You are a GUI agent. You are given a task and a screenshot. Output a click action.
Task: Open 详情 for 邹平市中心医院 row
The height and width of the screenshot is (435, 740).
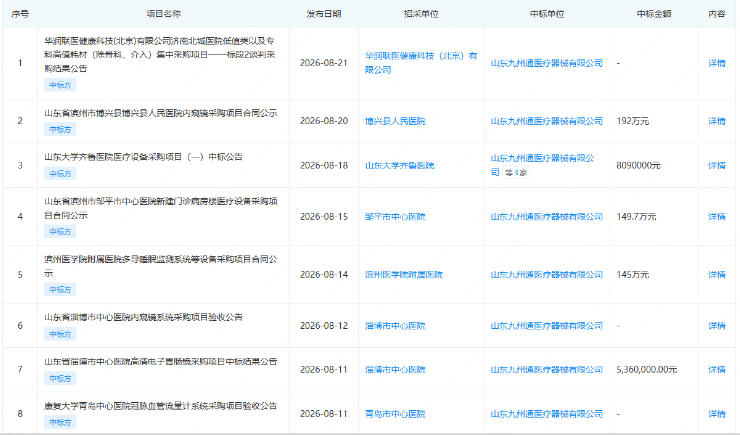click(716, 217)
